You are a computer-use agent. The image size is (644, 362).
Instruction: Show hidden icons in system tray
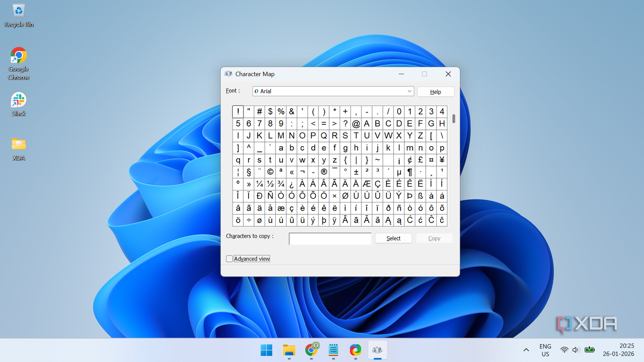pyautogui.click(x=526, y=350)
